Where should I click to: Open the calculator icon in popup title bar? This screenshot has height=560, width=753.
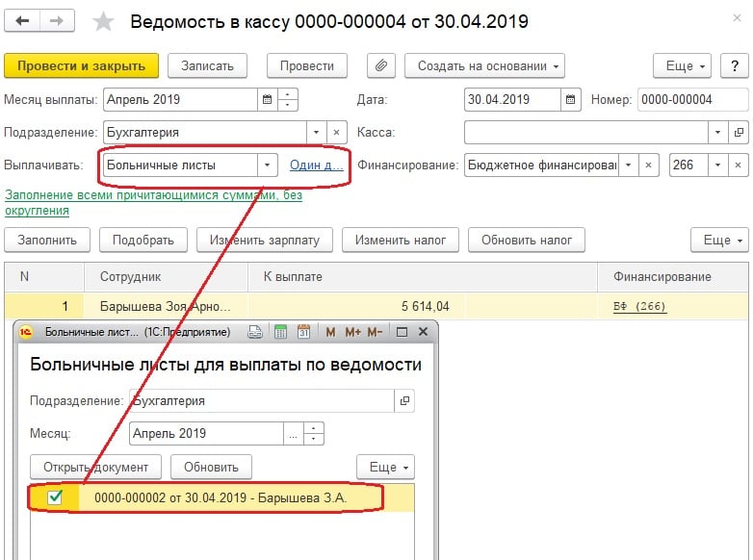click(280, 332)
